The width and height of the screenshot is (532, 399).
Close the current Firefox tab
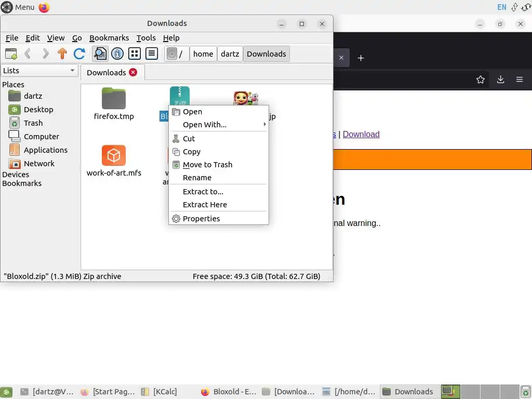341,58
